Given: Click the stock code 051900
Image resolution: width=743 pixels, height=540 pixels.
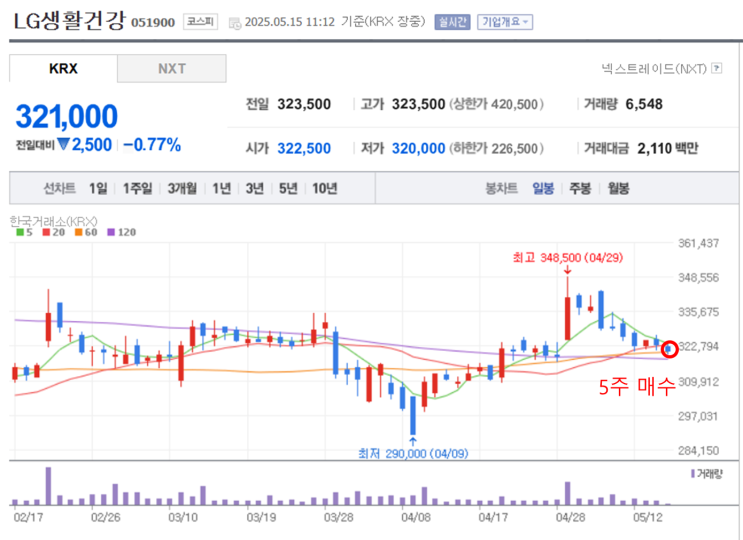Looking at the screenshot, I should [153, 22].
